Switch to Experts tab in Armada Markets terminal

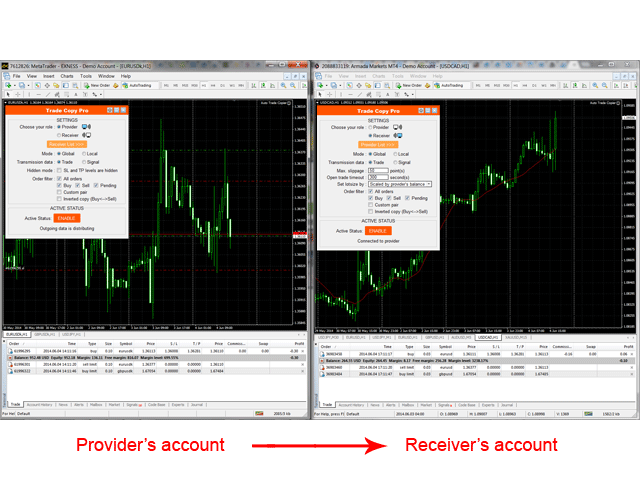click(488, 405)
